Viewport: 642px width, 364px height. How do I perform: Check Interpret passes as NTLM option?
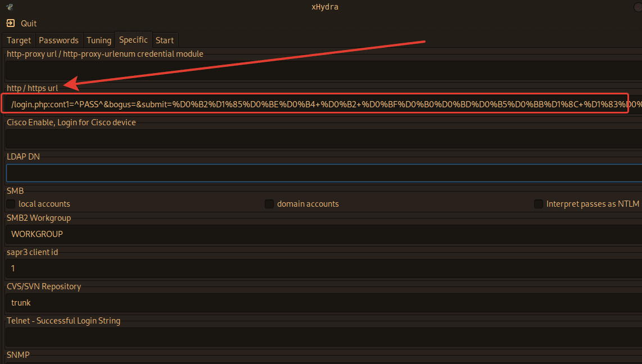click(539, 204)
